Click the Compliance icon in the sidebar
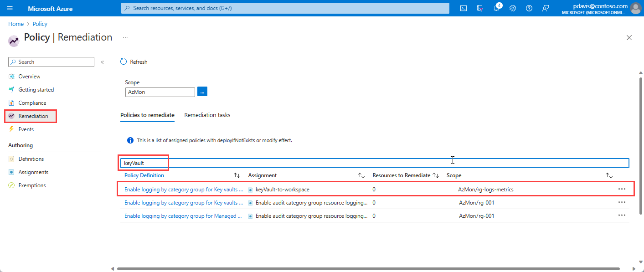This screenshot has height=272, width=644. [x=11, y=103]
